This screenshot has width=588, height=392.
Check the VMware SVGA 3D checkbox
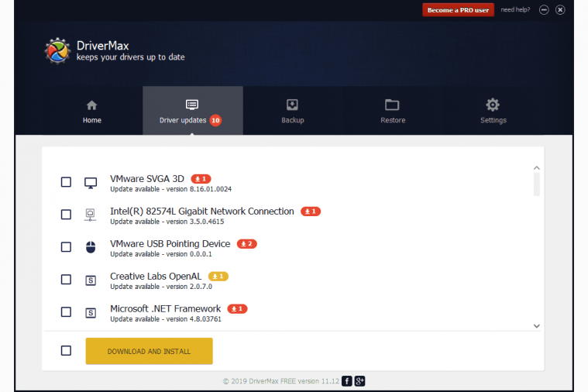pos(66,182)
